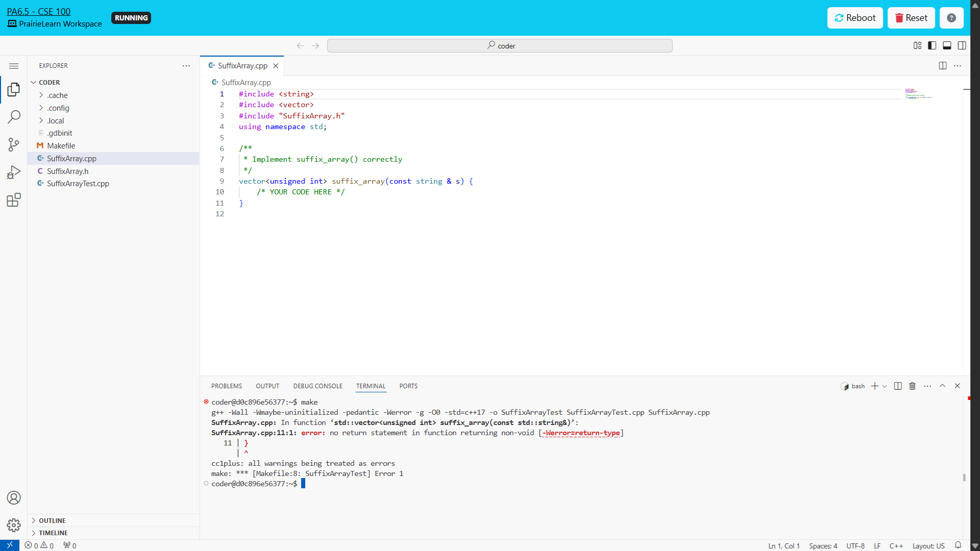Open the Run and Debug view
Viewport: 980px width, 551px height.
click(x=14, y=172)
